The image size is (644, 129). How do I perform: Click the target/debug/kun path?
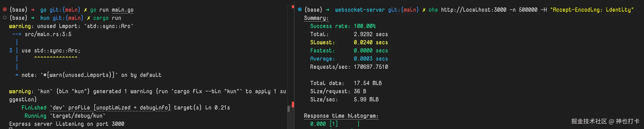click(x=77, y=116)
